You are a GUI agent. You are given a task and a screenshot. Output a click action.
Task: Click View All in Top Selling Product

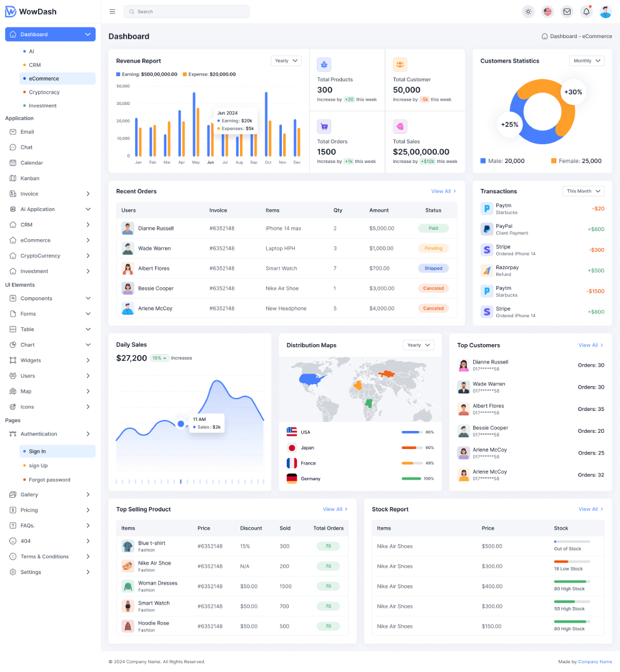pos(335,509)
